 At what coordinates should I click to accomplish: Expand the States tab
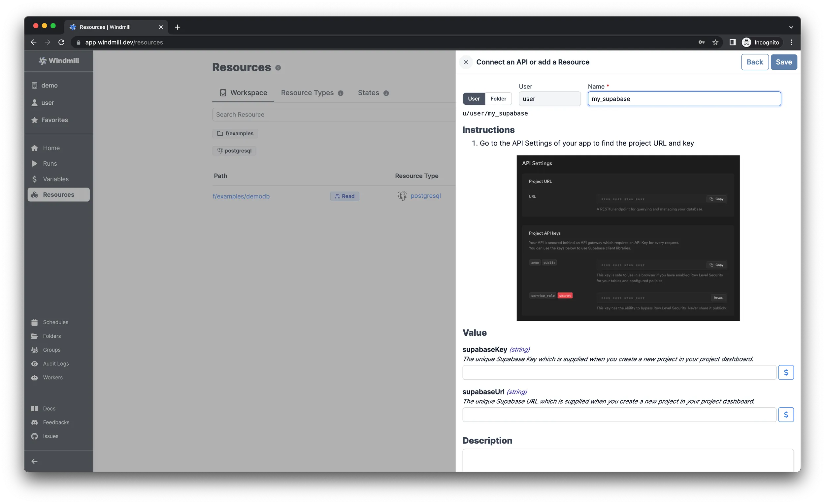click(374, 92)
